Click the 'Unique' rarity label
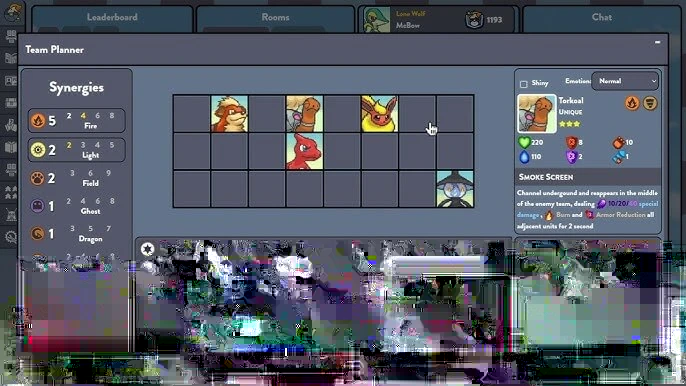686x386 pixels. pyautogui.click(x=570, y=112)
